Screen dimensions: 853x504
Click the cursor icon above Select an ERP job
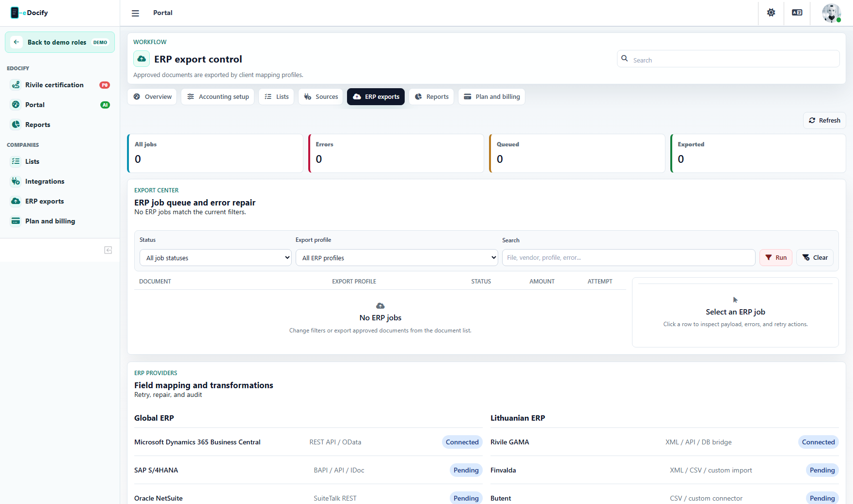(735, 300)
